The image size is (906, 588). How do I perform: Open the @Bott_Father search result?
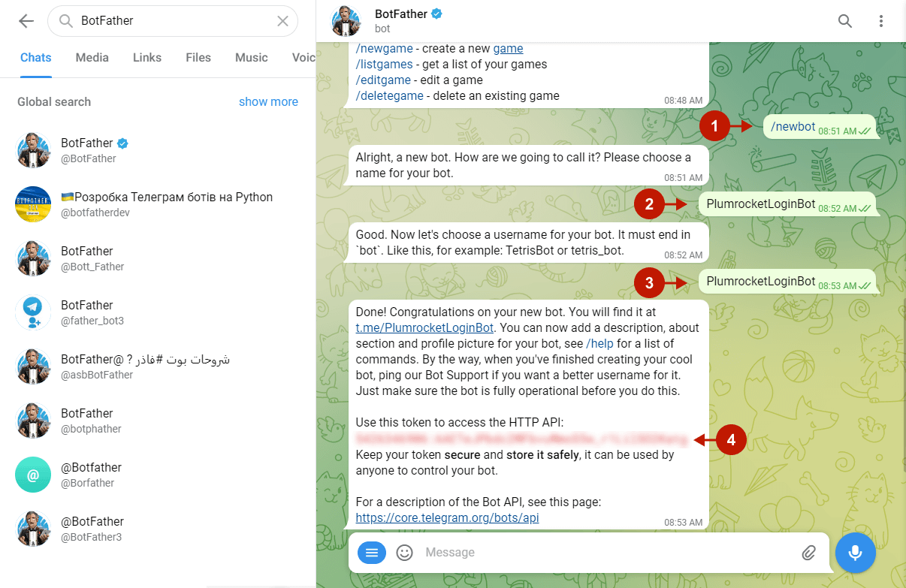[x=158, y=258]
